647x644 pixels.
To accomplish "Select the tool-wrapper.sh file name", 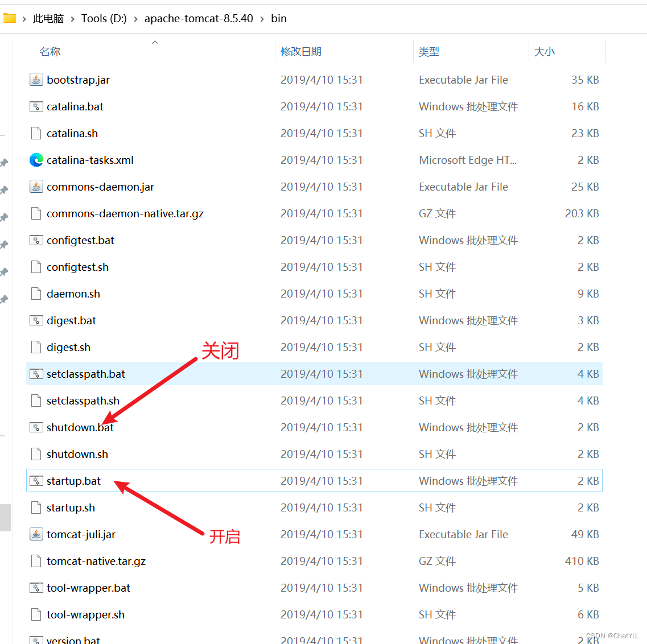I will 85,615.
